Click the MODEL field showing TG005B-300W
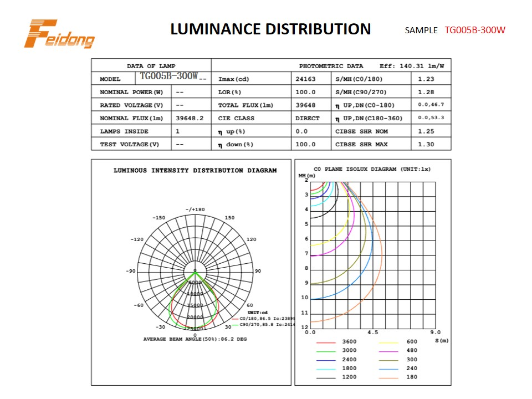This screenshot has height=399, width=532. [x=169, y=76]
